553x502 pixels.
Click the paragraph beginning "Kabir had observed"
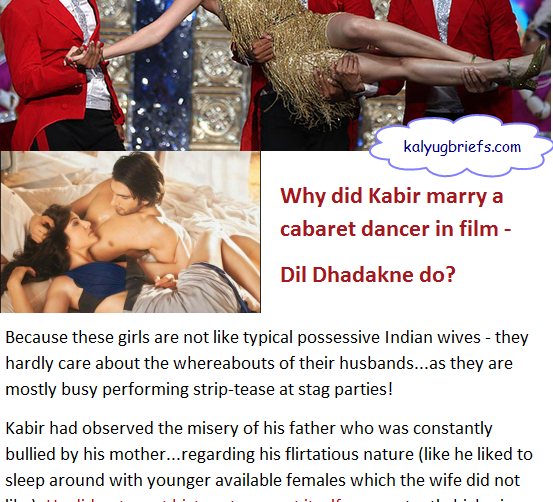pos(269,460)
